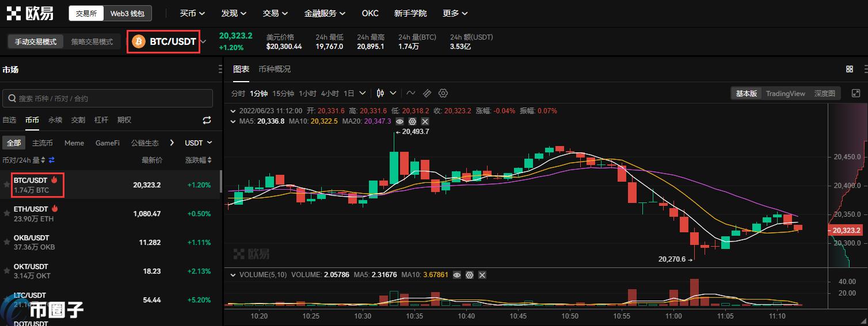Viewport: 868px width, 326px height.
Task: Select the ETH/USDT row in market list
Action: [x=110, y=213]
